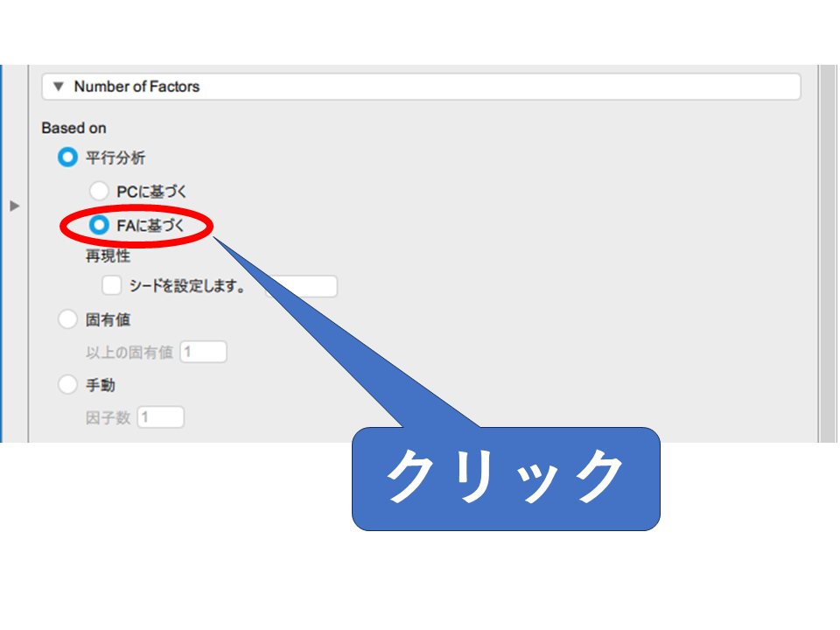The height and width of the screenshot is (630, 840).
Task: Click the 因子数 label text
Action: tap(108, 418)
